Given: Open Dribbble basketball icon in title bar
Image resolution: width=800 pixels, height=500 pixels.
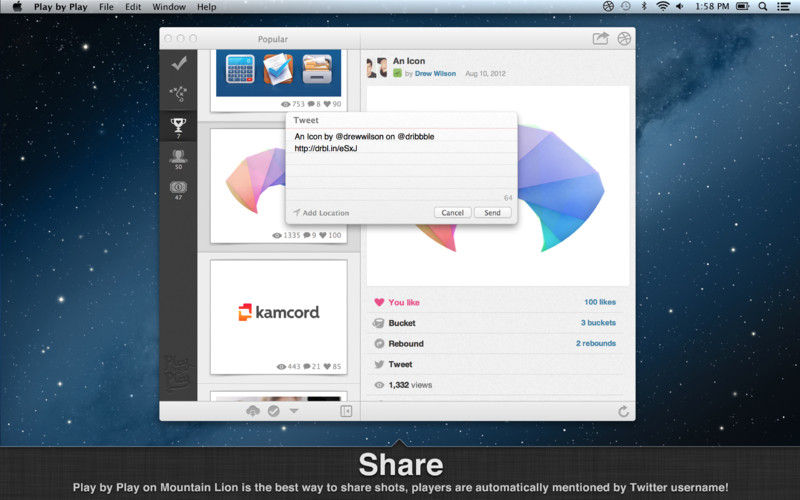Looking at the screenshot, I should 624,39.
